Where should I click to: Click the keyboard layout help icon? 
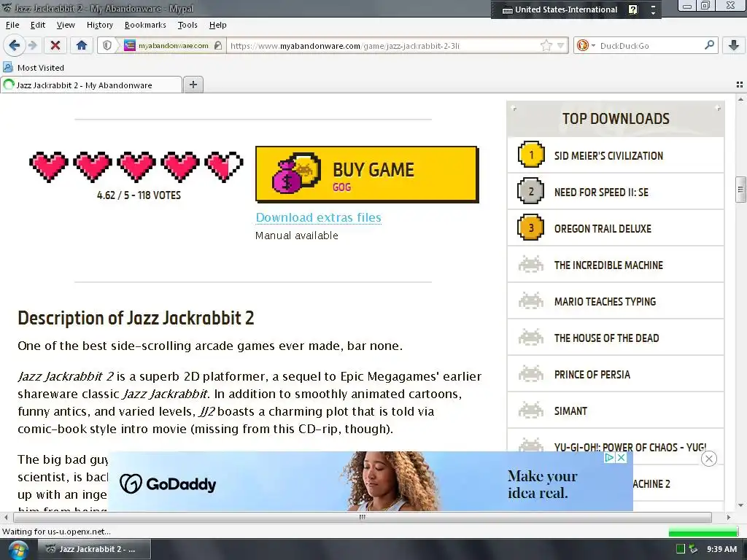pyautogui.click(x=632, y=9)
